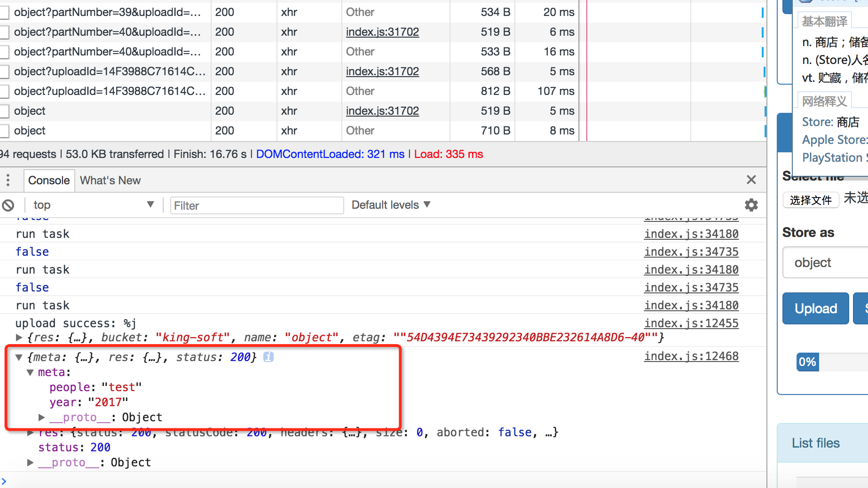
Task: Click the 107 ms time cell
Action: 556,91
